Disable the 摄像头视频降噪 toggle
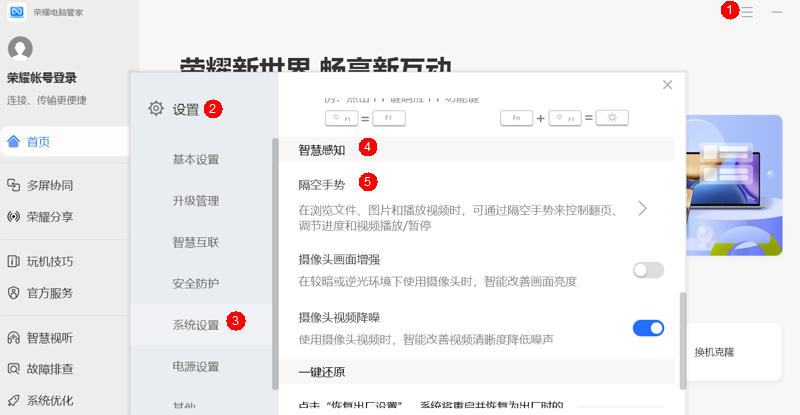Image resolution: width=800 pixels, height=415 pixels. 648,327
